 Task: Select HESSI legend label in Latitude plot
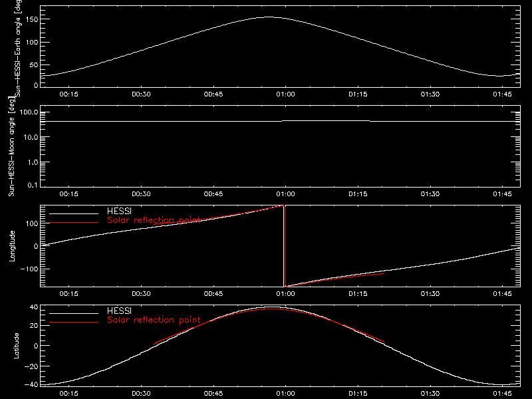[x=119, y=311]
